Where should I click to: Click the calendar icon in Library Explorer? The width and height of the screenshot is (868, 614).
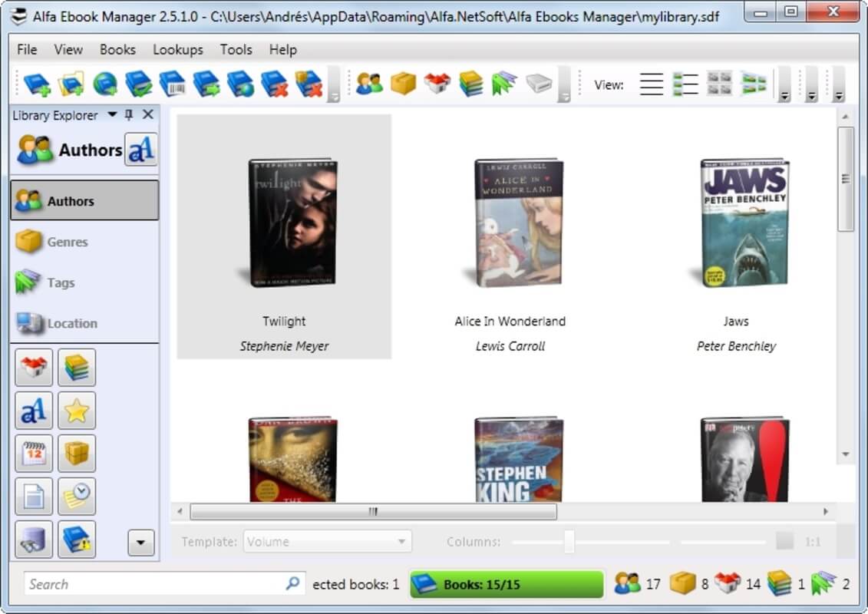pyautogui.click(x=34, y=454)
